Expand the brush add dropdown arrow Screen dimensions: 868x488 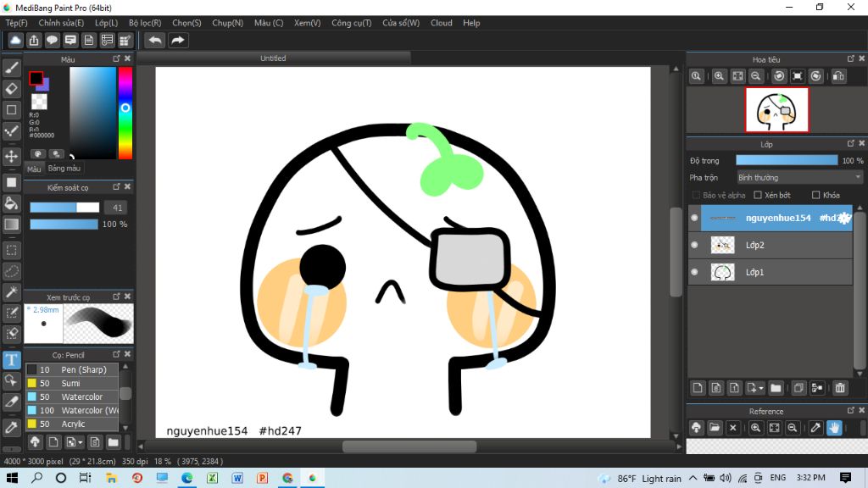(x=81, y=442)
